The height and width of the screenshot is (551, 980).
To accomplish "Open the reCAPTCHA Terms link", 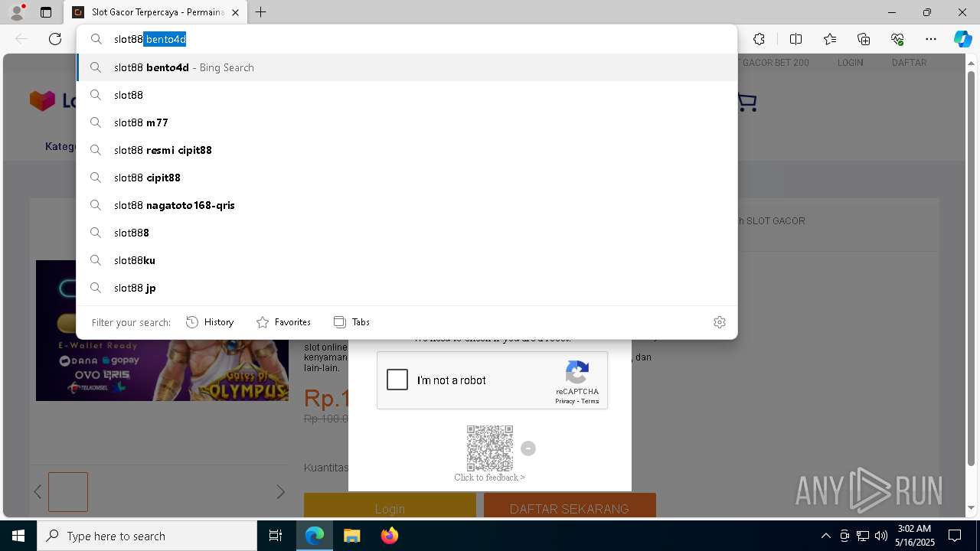I will (x=590, y=401).
